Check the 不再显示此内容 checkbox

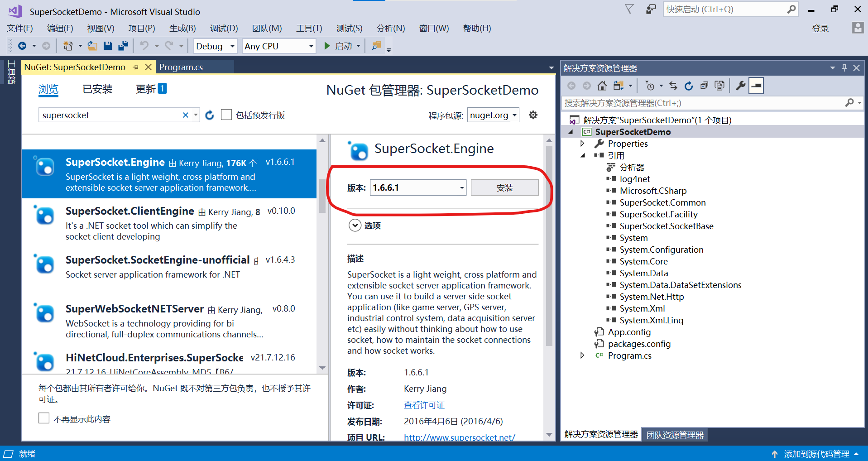tap(44, 418)
